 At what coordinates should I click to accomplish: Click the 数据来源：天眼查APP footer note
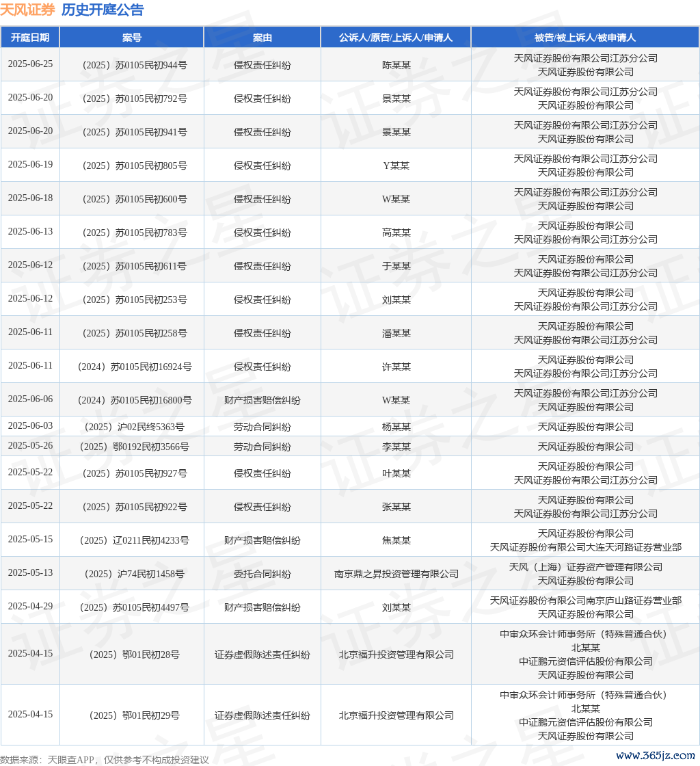[105, 760]
